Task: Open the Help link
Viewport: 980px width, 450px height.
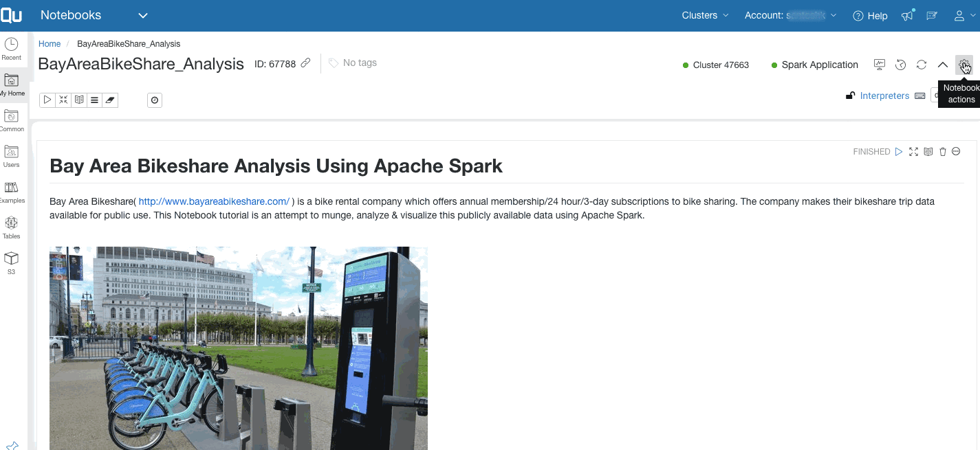Action: [x=870, y=16]
